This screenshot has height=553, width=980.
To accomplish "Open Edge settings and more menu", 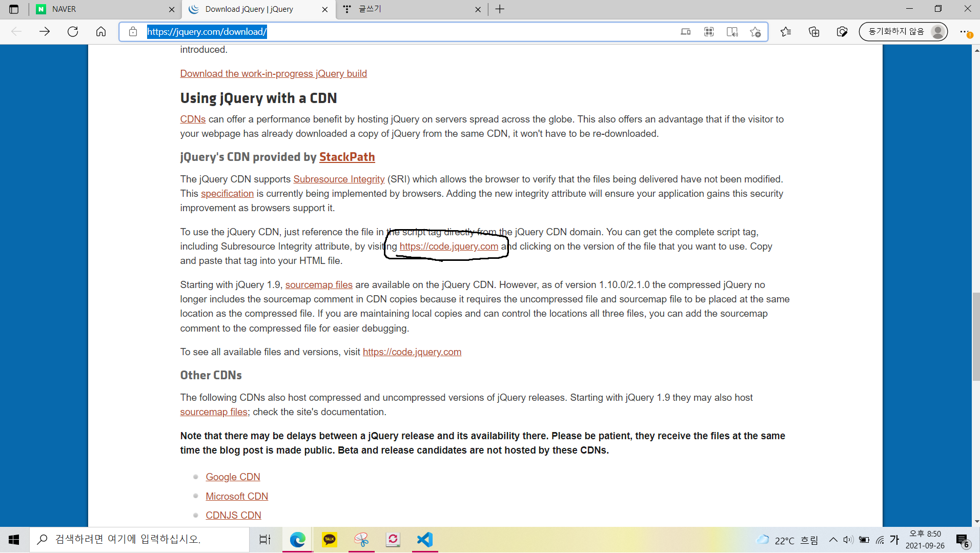I will pyautogui.click(x=965, y=32).
